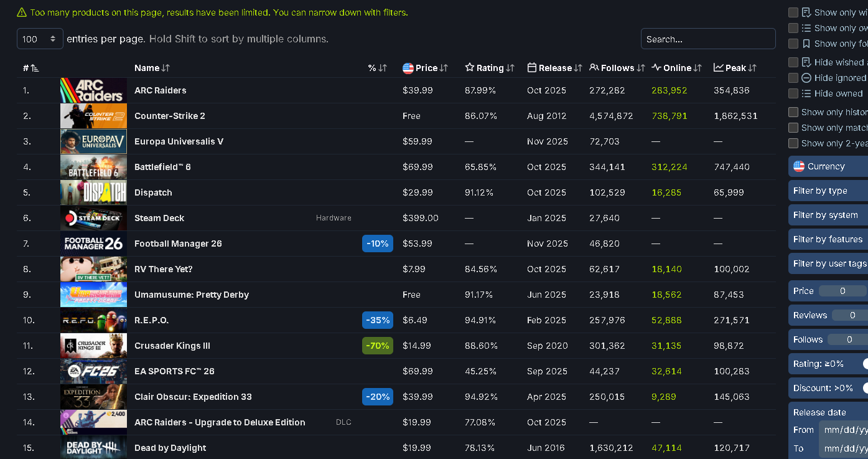The width and height of the screenshot is (868, 459).
Task: Click the Release date 'To' field
Action: point(844,448)
